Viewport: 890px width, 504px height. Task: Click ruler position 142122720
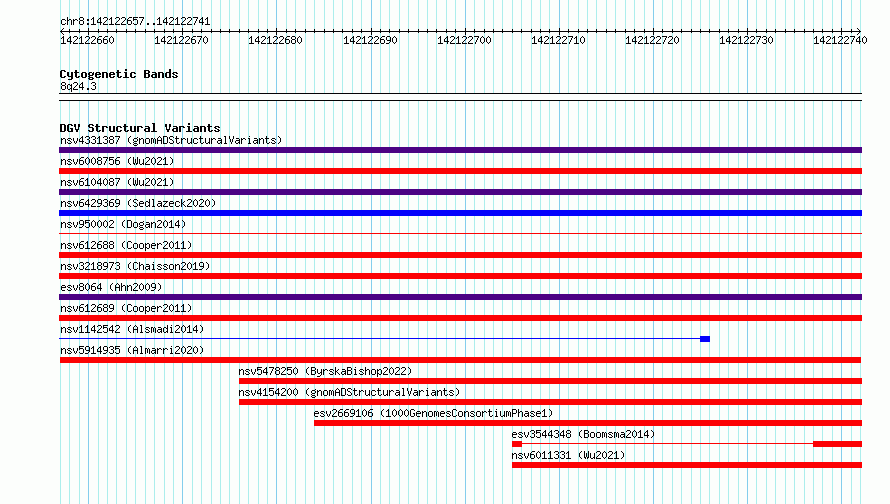[x=652, y=40]
